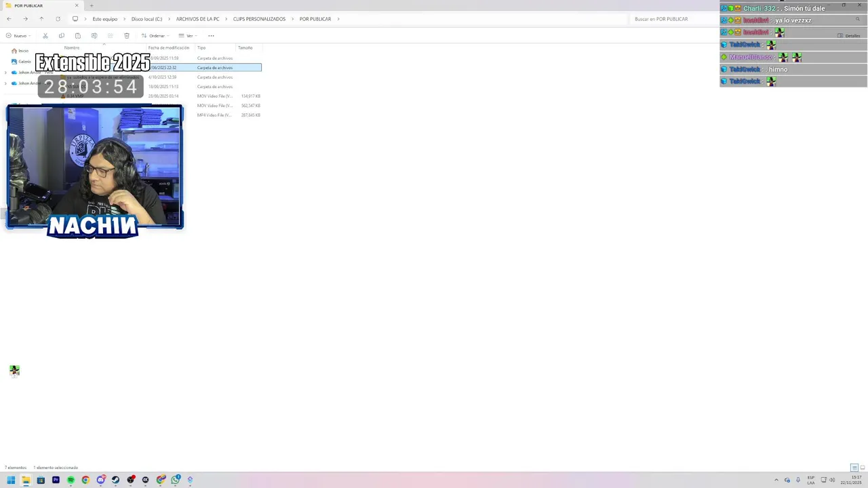
Task: Expand the chevron after POR PUBLICAR breadcrumb
Action: pyautogui.click(x=338, y=19)
